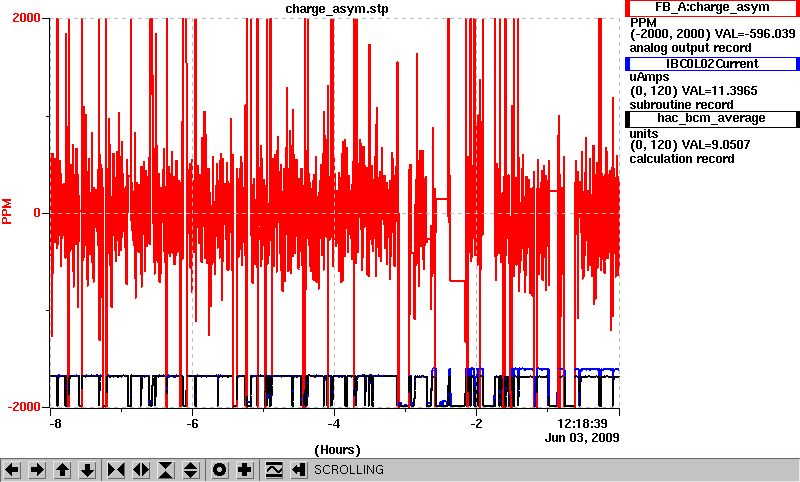
Task: Click the plus-sign toolbar icon
Action: click(x=244, y=470)
